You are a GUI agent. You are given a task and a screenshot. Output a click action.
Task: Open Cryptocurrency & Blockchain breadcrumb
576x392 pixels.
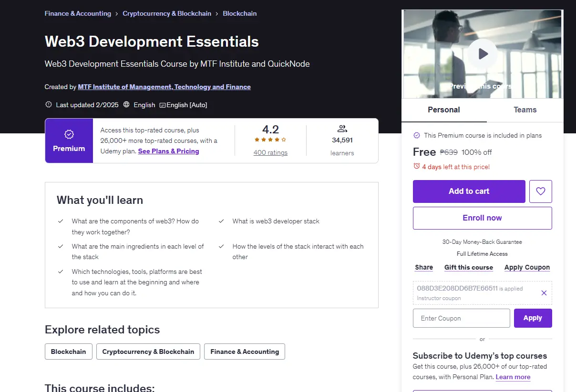(167, 13)
